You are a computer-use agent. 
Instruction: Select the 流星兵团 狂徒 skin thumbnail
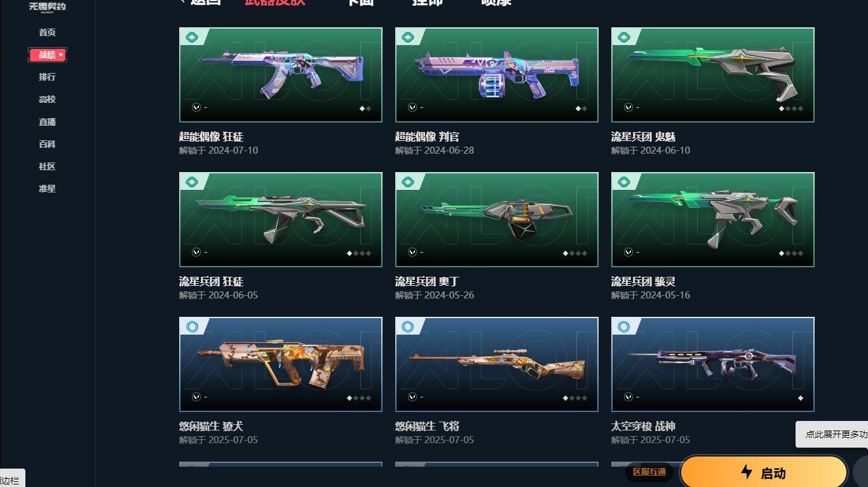[x=281, y=220]
